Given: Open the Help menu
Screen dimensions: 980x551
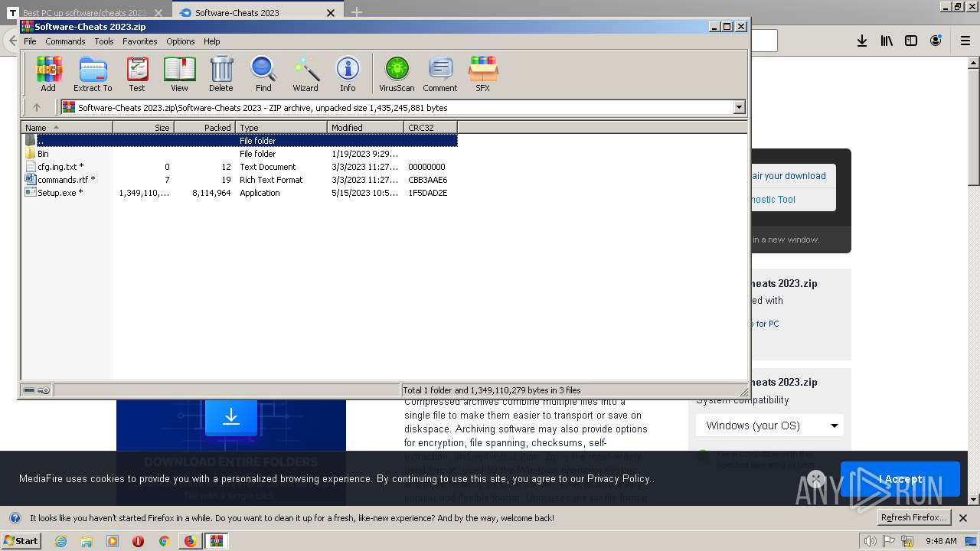Looking at the screenshot, I should click(212, 41).
